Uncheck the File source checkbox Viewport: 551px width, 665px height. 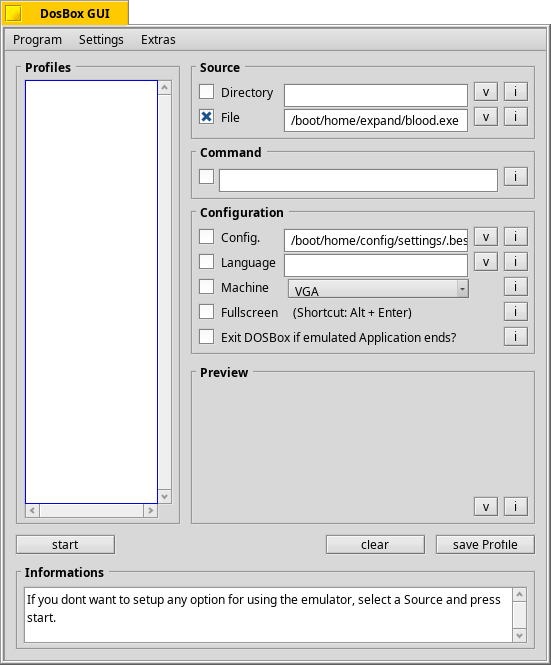click(207, 117)
